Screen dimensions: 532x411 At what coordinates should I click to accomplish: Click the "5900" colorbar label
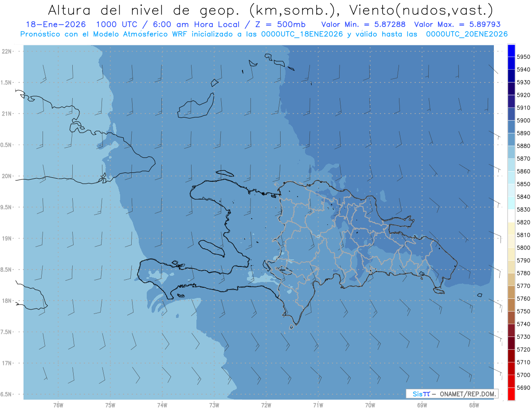point(523,121)
